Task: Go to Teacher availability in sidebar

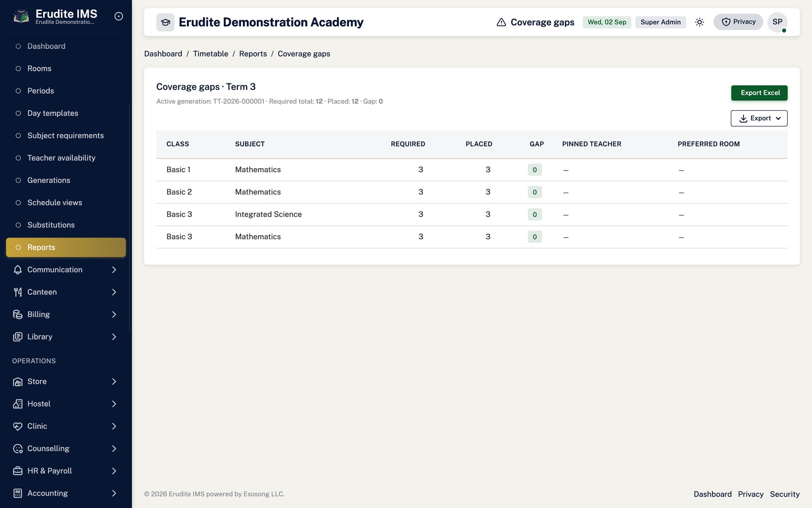Action: 66,158
